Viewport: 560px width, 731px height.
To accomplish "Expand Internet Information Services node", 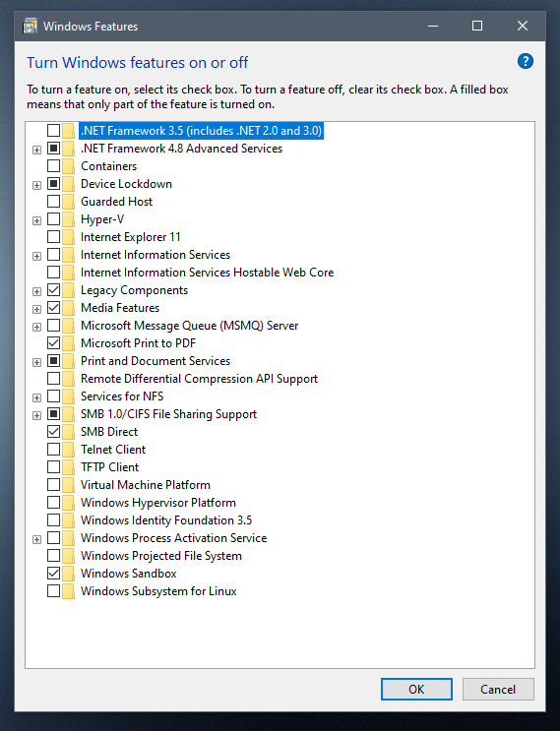I will (36, 256).
